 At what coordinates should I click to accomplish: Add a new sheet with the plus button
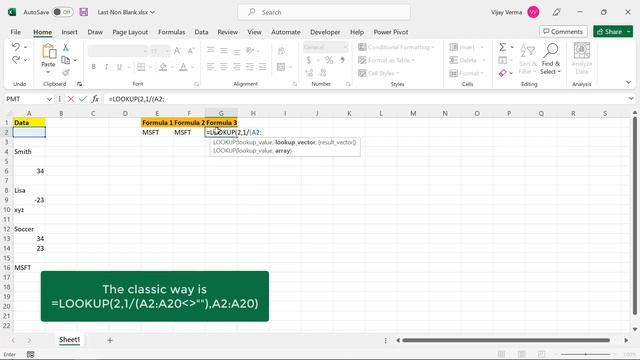pos(110,340)
